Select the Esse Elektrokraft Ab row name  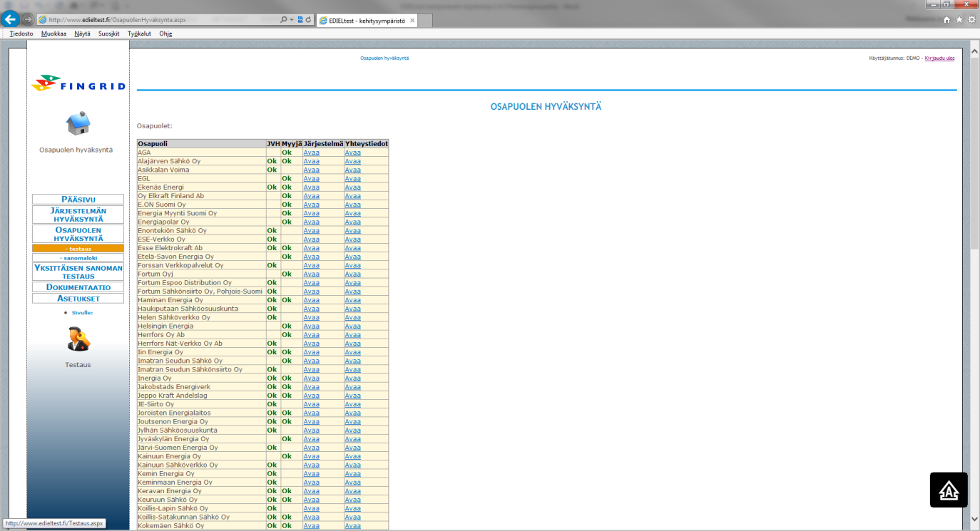click(x=170, y=248)
